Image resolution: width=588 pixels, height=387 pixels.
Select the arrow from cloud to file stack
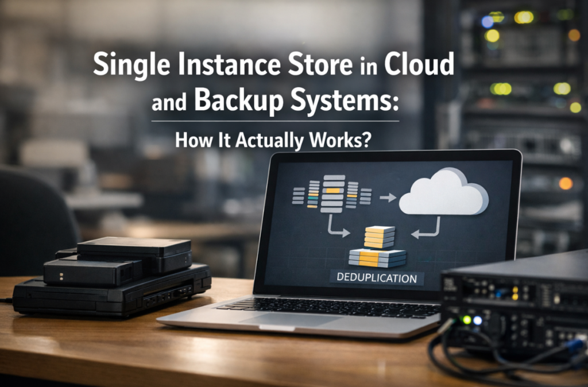click(427, 227)
